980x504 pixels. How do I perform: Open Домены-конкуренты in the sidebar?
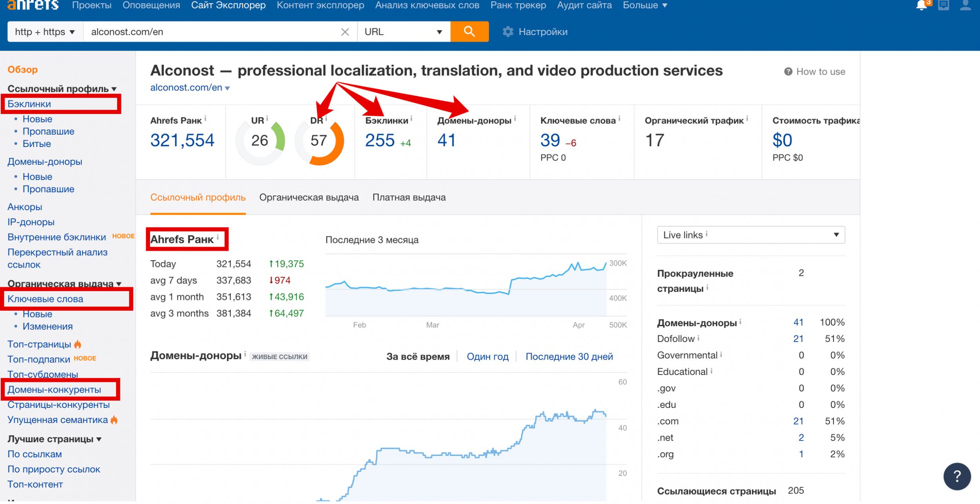point(54,390)
